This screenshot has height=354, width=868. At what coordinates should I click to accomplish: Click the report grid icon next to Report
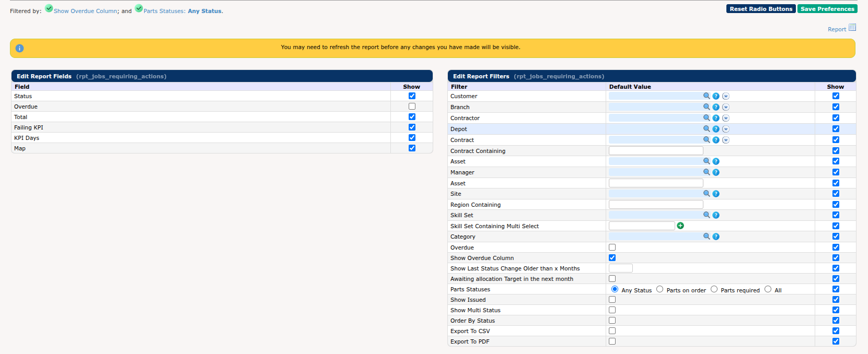(852, 27)
